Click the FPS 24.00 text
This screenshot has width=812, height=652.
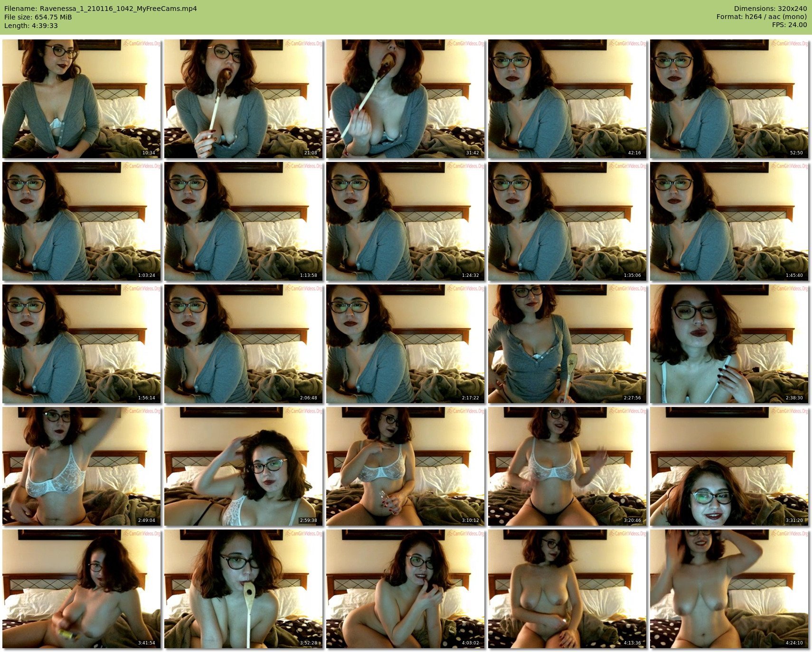tap(789, 25)
